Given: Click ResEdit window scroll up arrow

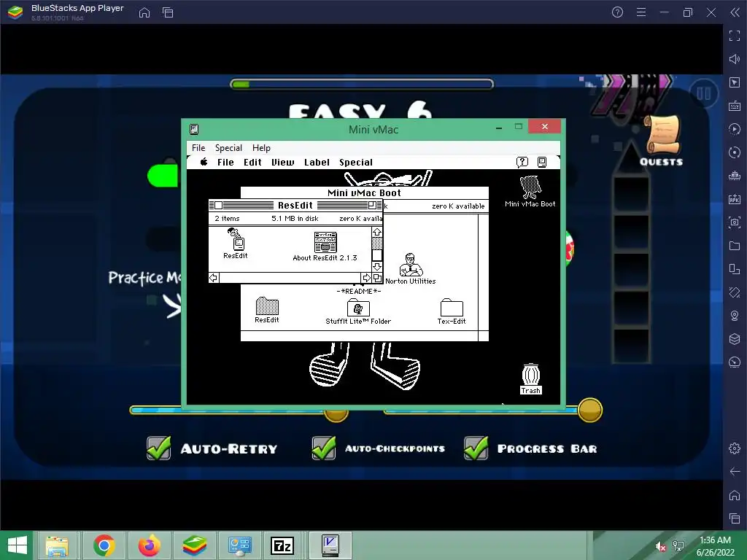Looking at the screenshot, I should pos(377,233).
